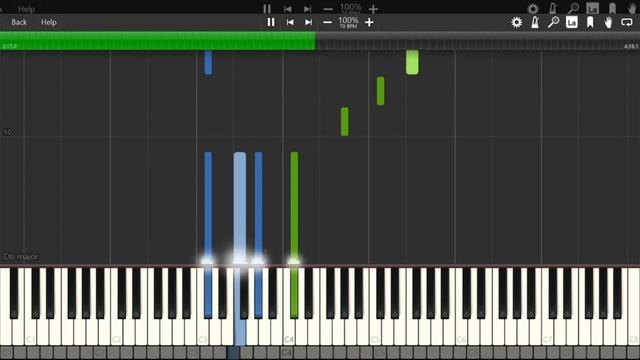This screenshot has width=640, height=360.
Task: Seek within the green played progress bar
Action: pos(158,41)
